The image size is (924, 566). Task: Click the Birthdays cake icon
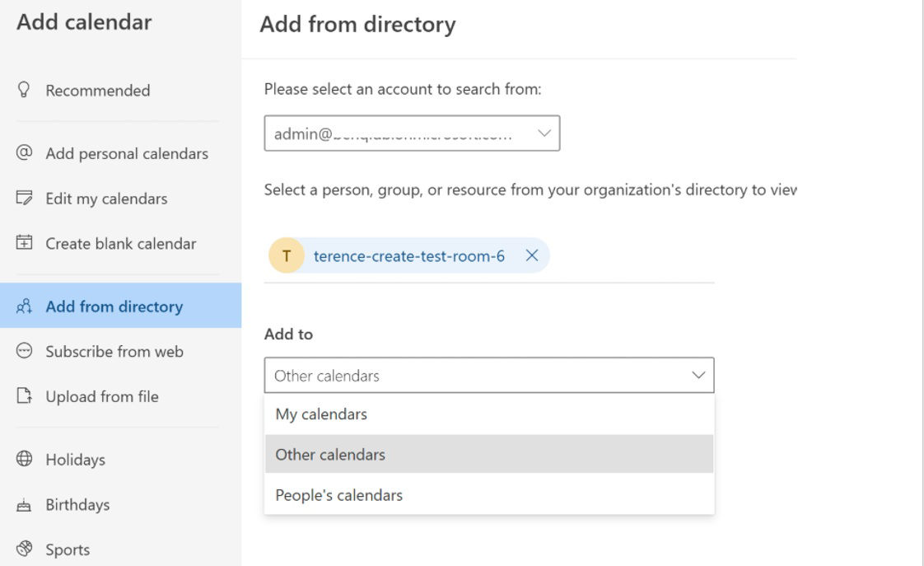click(24, 505)
